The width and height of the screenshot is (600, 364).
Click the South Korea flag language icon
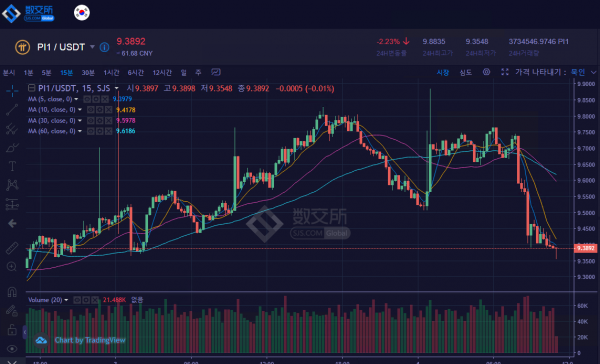(82, 13)
